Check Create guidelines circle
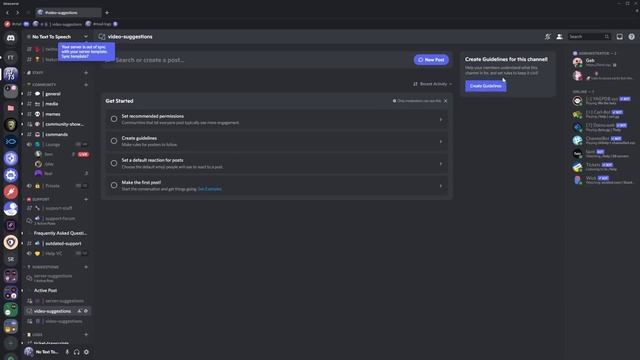This screenshot has height=360, width=640. [114, 141]
